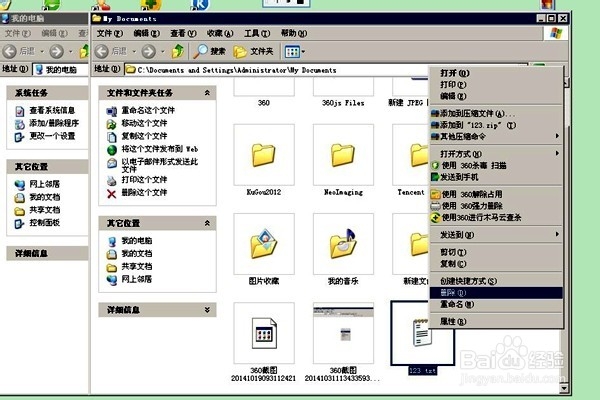The width and height of the screenshot is (600, 400).
Task: Select 使用 360解除占用
Action: (496, 194)
